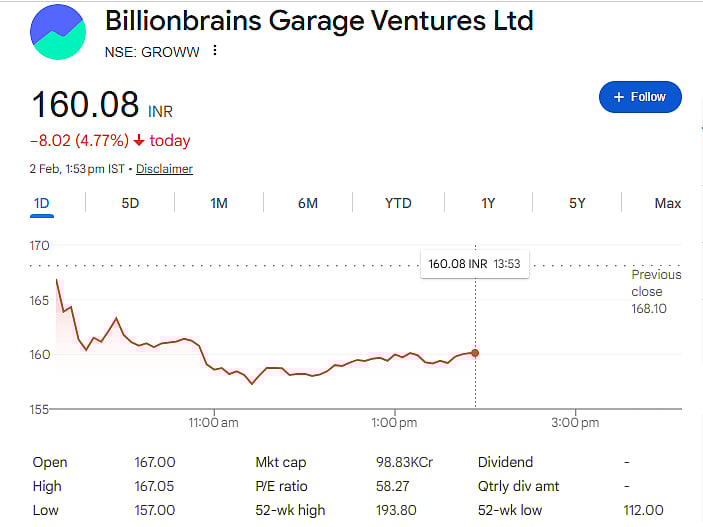Image resolution: width=703 pixels, height=527 pixels.
Task: Click the red down arrow next to today
Action: click(x=139, y=141)
